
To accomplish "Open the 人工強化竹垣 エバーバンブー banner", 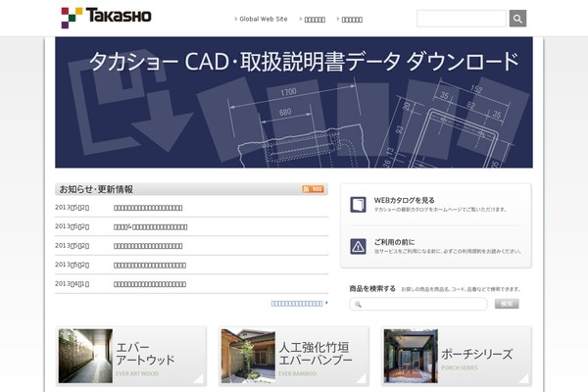I will pyautogui.click(x=294, y=355).
